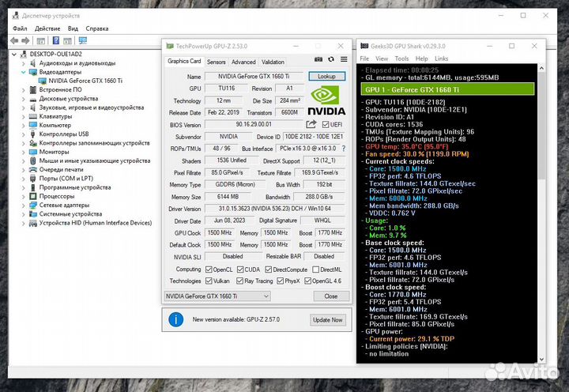Click the NVIDIA logo in GPU-Z

[x=326, y=100]
